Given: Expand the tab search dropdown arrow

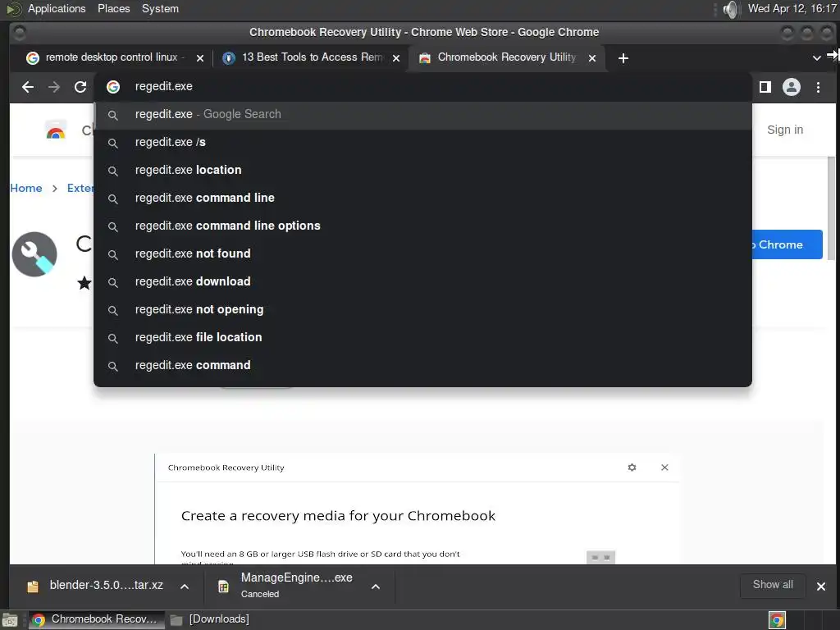Looking at the screenshot, I should click(816, 58).
